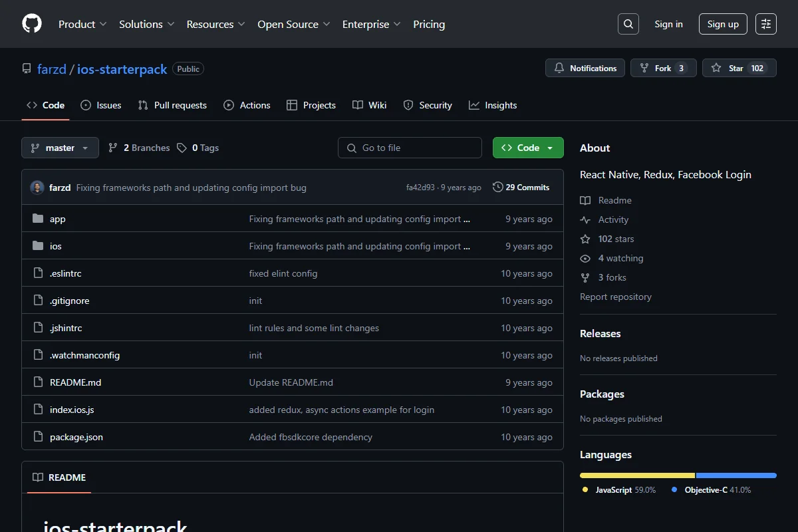
Task: Open the package.json file link
Action: click(76, 437)
